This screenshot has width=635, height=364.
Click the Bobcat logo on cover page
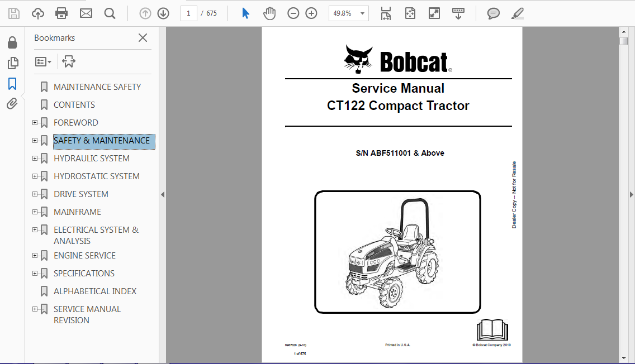397,59
